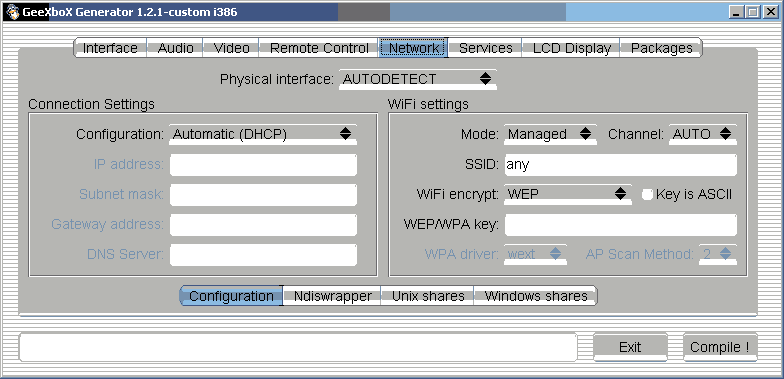Switch to the Interface tab
Screen dimensions: 784x379
pyautogui.click(x=110, y=48)
